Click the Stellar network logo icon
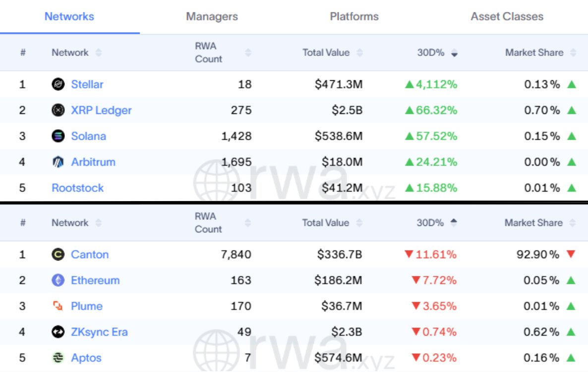588x372 pixels. pyautogui.click(x=58, y=84)
